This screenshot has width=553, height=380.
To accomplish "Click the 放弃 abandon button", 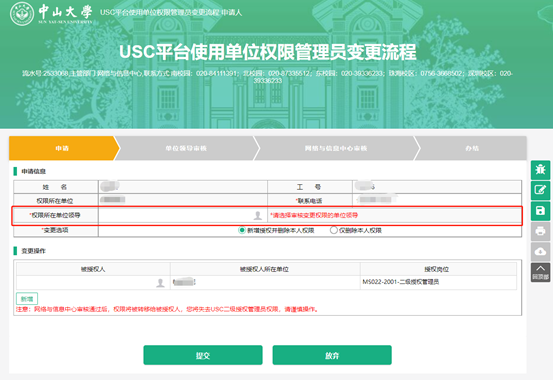I will click(x=332, y=355).
